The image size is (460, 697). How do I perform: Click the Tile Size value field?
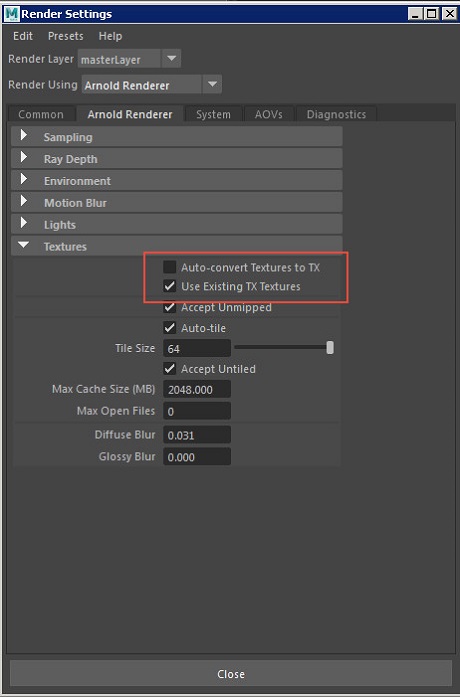(x=197, y=348)
